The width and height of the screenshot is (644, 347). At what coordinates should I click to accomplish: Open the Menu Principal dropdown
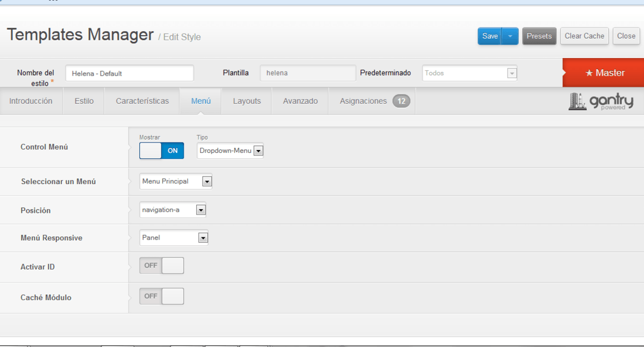tap(176, 181)
